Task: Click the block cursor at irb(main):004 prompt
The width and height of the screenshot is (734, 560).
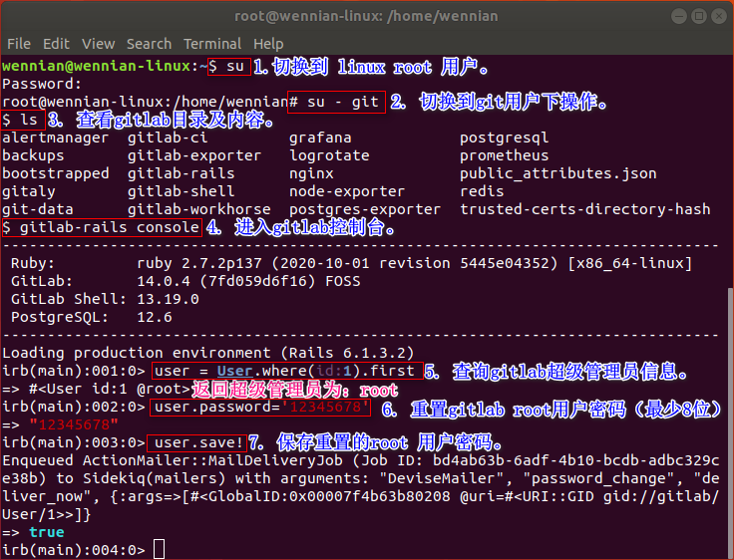Action: 160,549
